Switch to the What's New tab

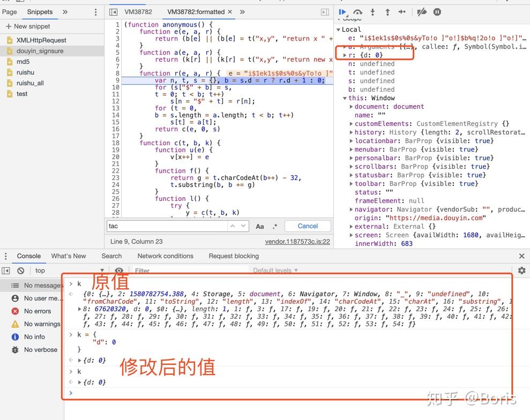tap(69, 256)
